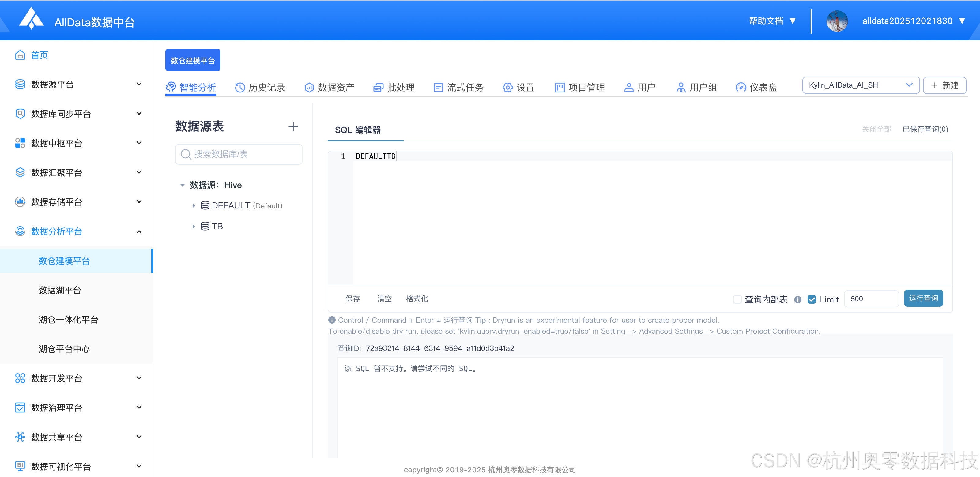980x477 pixels.
Task: Click the TB database icon
Action: (205, 226)
